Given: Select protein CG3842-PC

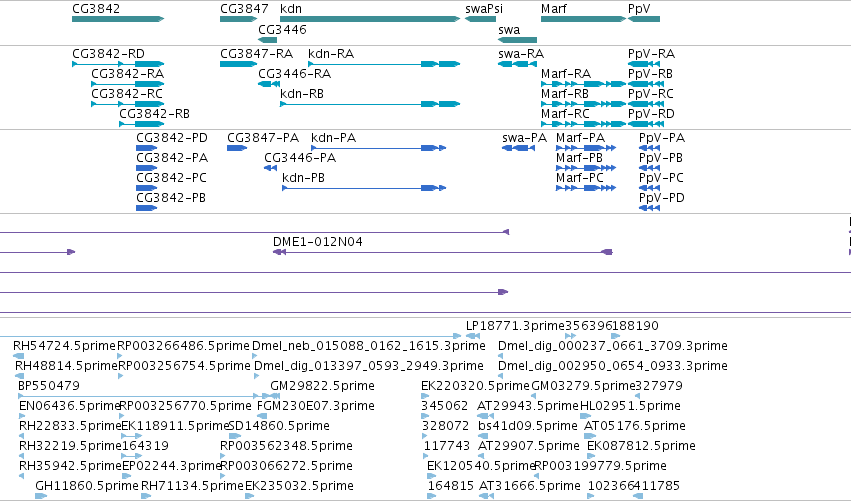Looking at the screenshot, I should point(147,188).
